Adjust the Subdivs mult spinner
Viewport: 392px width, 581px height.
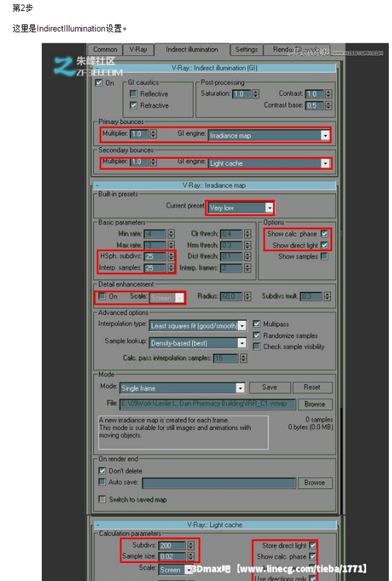point(327,297)
